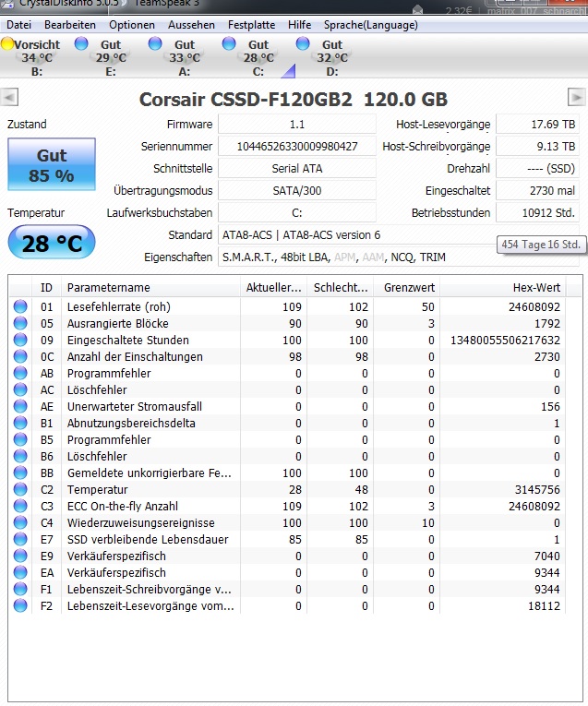Click status icon of C2 Temperatur row

(x=20, y=489)
